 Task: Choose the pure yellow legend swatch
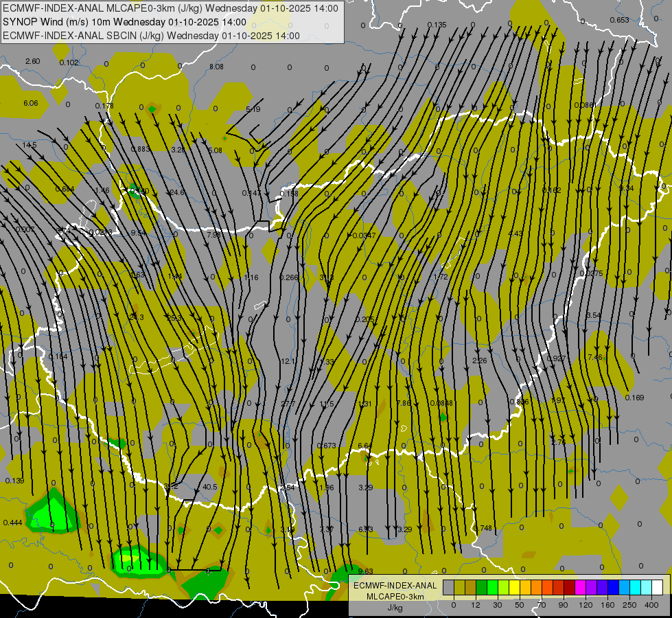click(x=514, y=587)
